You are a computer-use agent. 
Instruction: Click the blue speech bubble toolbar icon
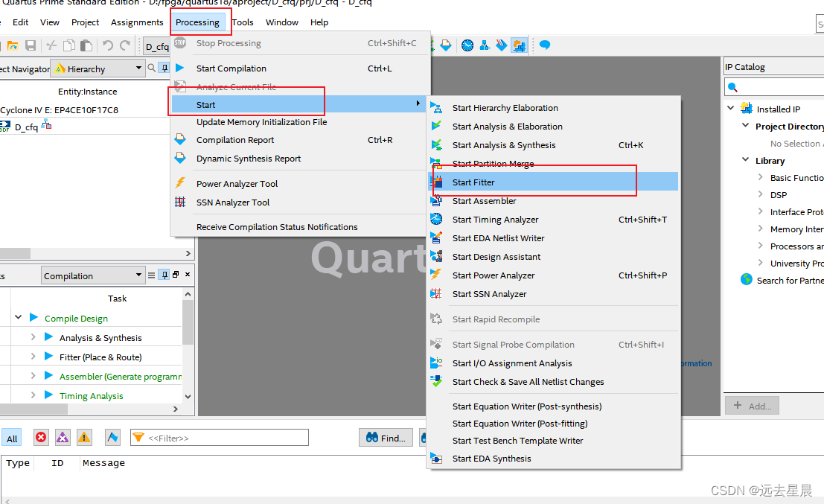[545, 45]
